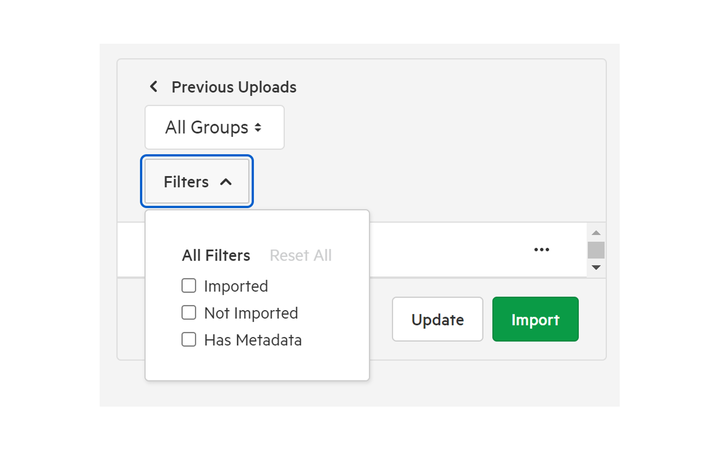Open the All Groups dropdown
Image resolution: width=720 pixels, height=451 pixels.
click(214, 127)
